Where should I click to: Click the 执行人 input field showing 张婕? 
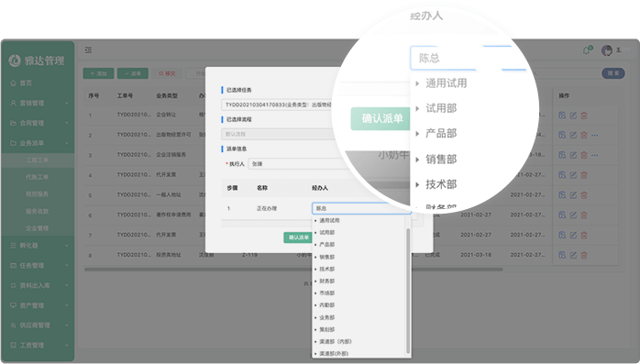pos(298,164)
